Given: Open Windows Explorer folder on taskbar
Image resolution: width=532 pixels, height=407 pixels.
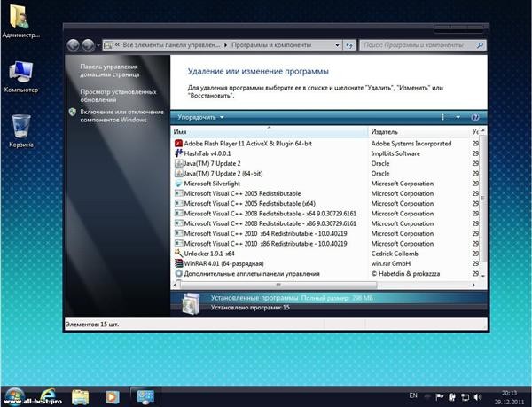Looking at the screenshot, I should pyautogui.click(x=80, y=397).
